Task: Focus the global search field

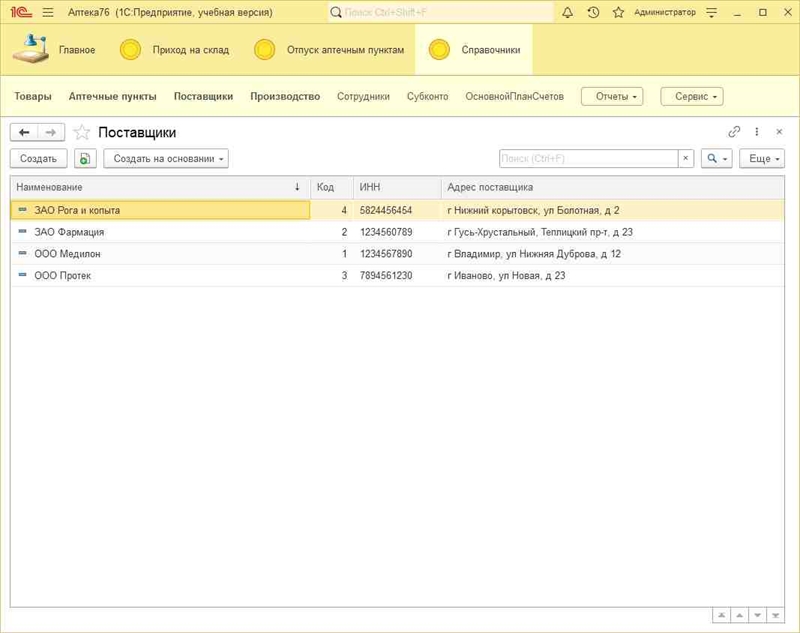Action: 441,12
